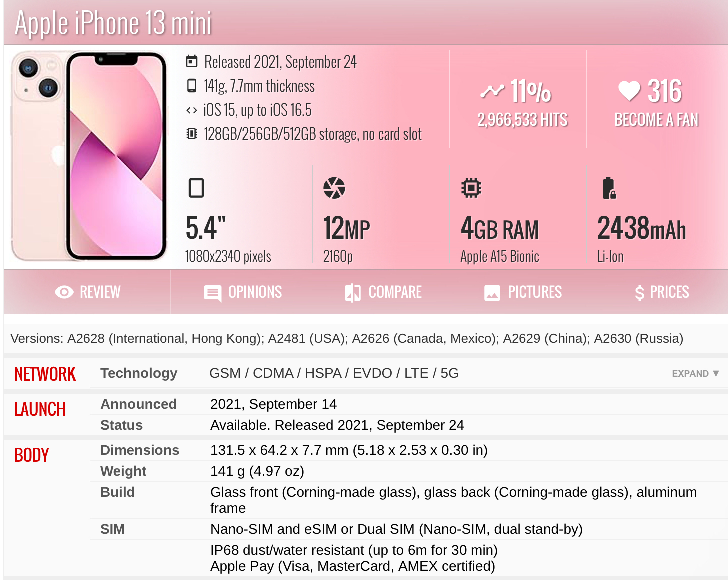The width and height of the screenshot is (728, 580).
Task: Click IP68 dust/water resistant text
Action: point(354,550)
